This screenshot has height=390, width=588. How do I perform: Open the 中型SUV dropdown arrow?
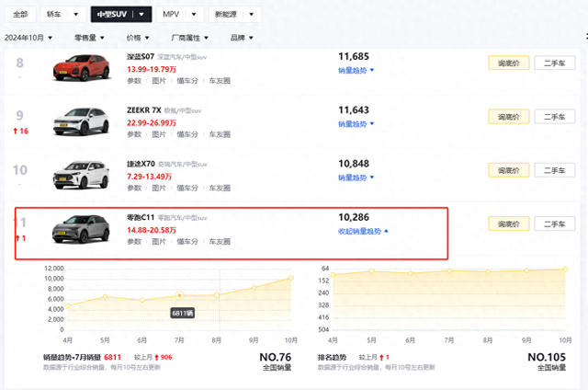click(141, 15)
